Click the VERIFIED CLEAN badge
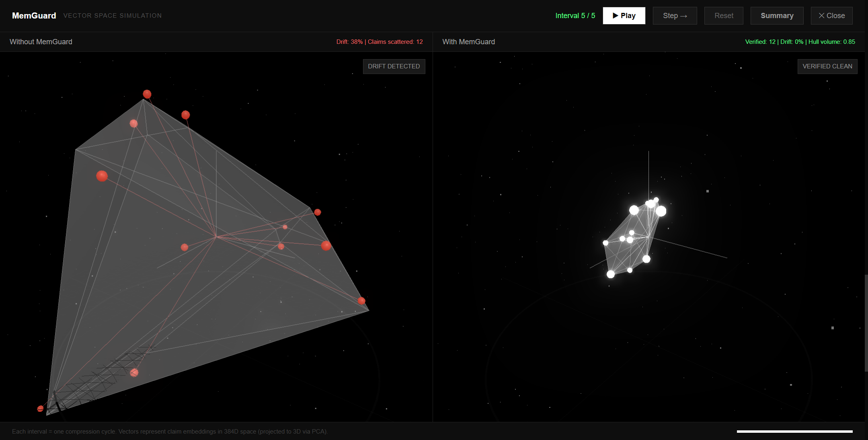Viewport: 868px width, 440px height. pyautogui.click(x=827, y=66)
